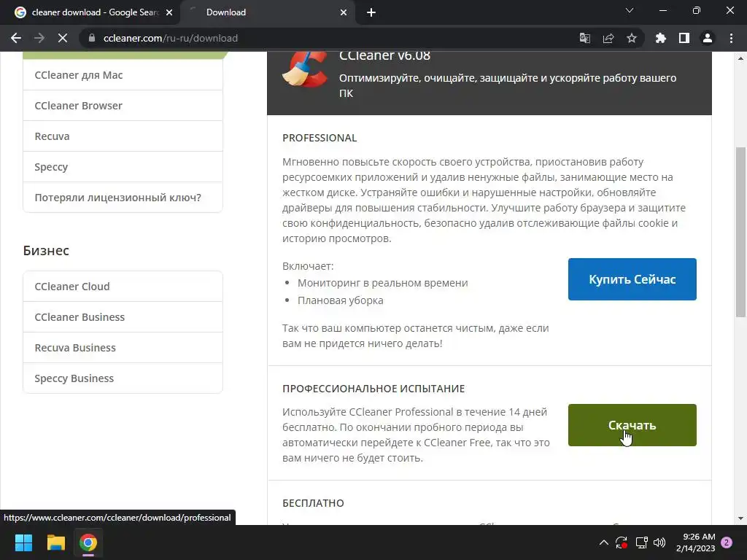This screenshot has height=560, width=747.
Task: Open notification badge showing 2
Action: pos(727,542)
